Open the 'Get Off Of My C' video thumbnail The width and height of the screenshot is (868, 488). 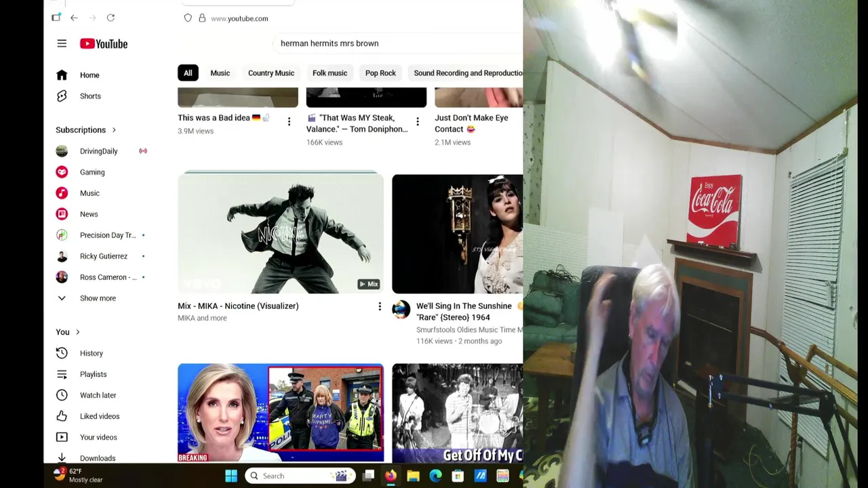coord(458,413)
